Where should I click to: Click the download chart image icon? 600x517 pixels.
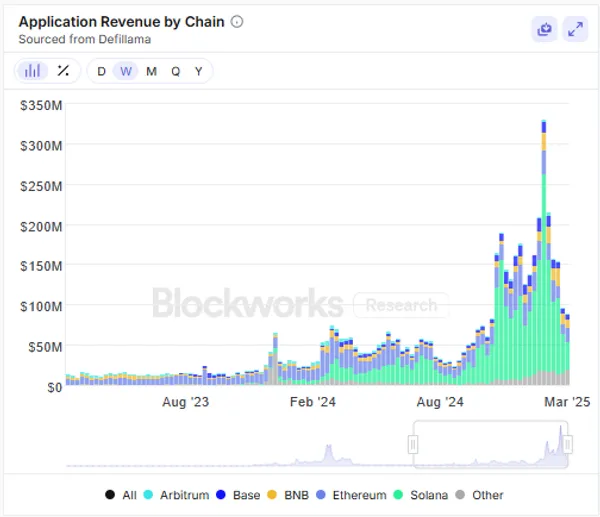coord(544,29)
